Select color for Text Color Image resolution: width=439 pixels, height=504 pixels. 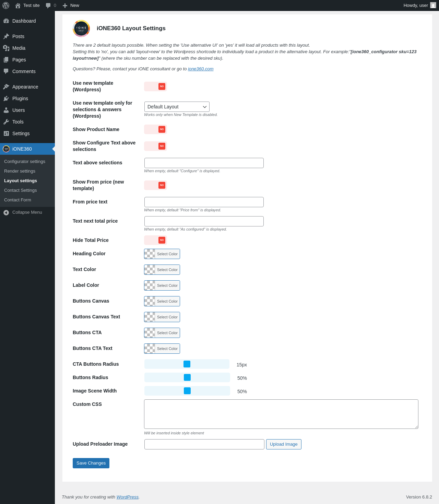[162, 270]
